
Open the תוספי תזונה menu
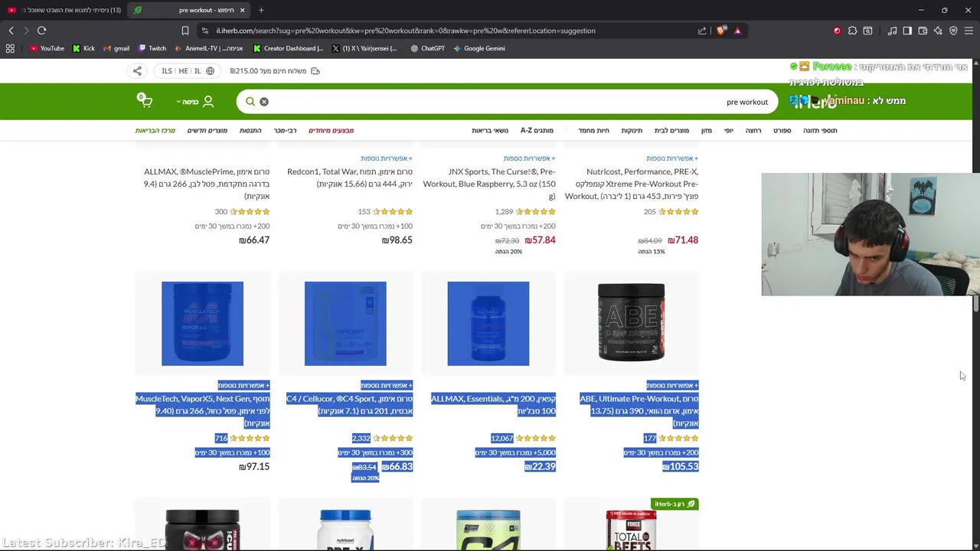[820, 130]
